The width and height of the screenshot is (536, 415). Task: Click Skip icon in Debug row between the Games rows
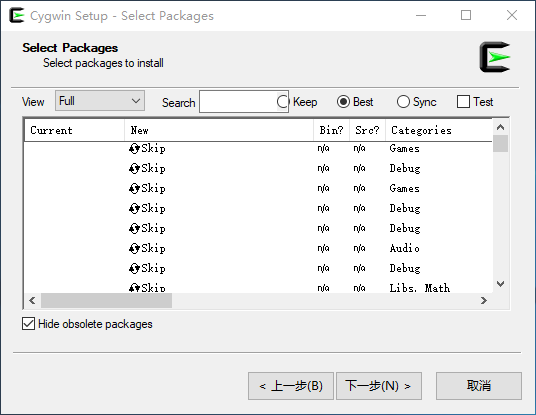tap(134, 169)
